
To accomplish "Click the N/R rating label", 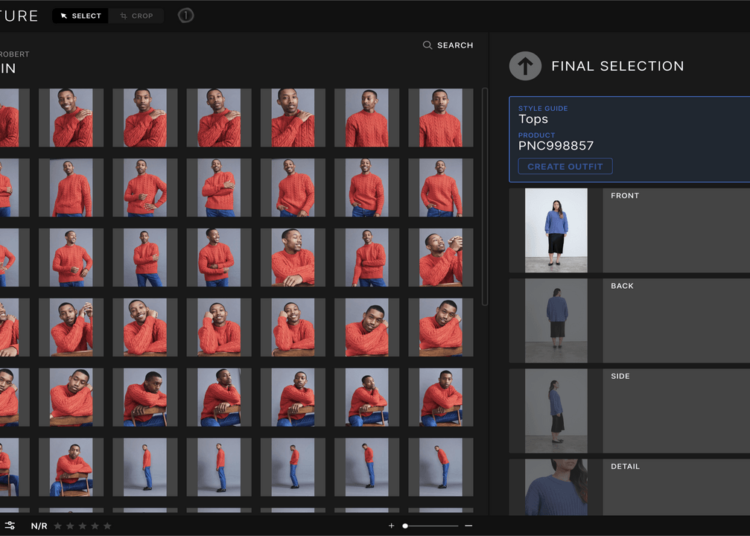I will point(39,526).
